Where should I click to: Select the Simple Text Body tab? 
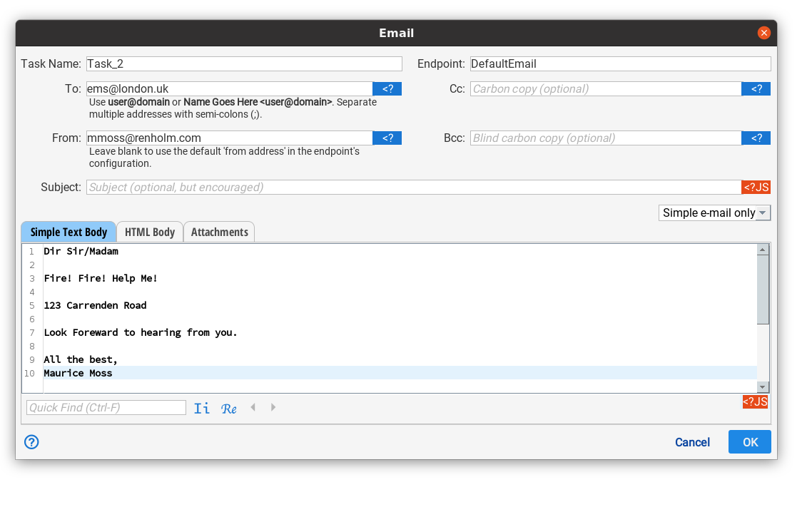(68, 232)
